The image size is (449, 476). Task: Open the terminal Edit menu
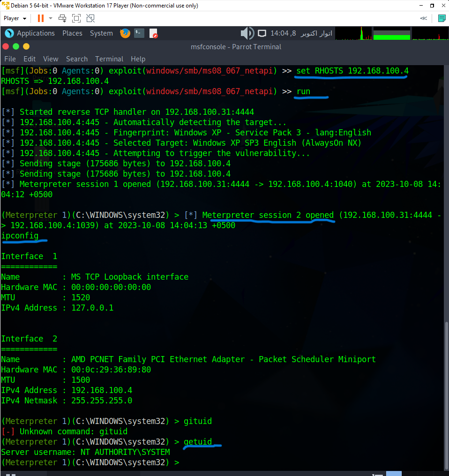click(x=30, y=59)
